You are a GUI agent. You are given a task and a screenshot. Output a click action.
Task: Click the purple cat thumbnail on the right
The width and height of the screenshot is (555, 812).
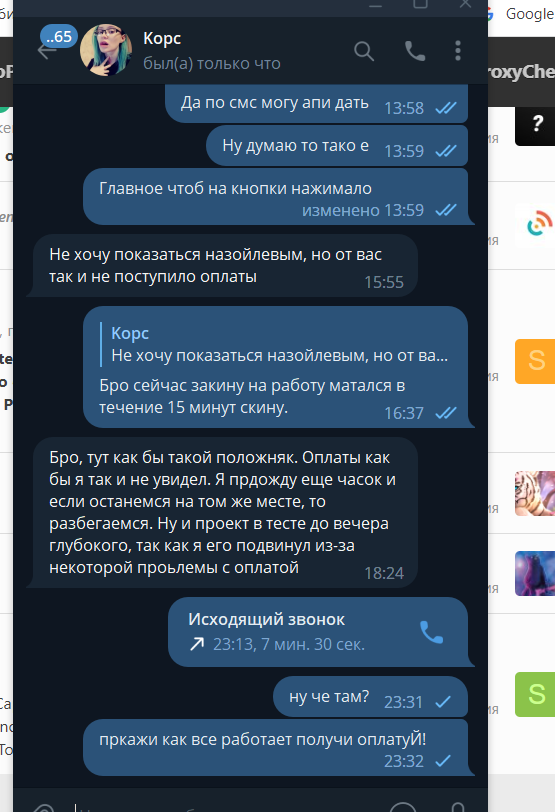[x=535, y=573]
